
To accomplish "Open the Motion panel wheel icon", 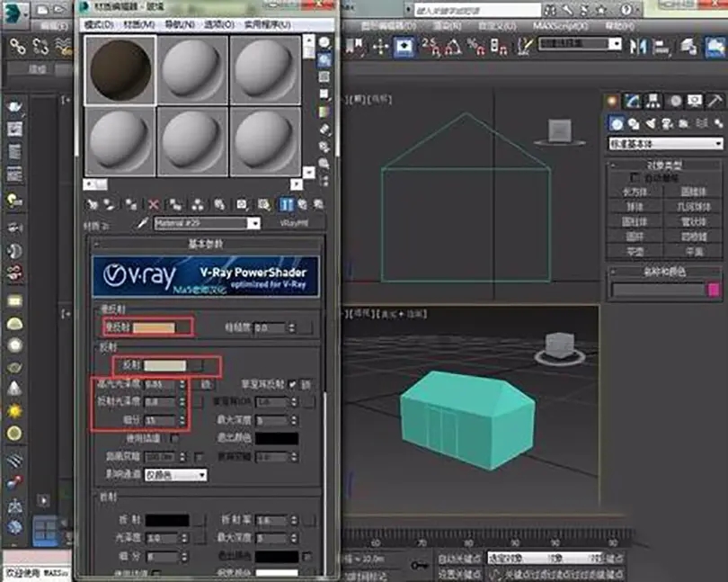I will click(x=675, y=101).
